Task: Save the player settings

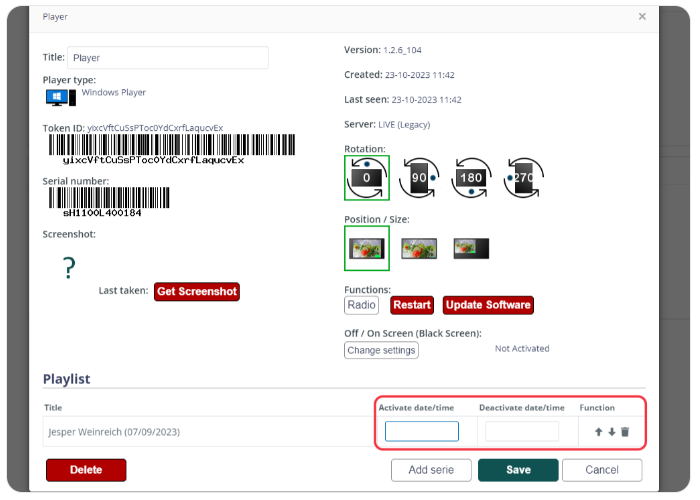Action: [518, 470]
